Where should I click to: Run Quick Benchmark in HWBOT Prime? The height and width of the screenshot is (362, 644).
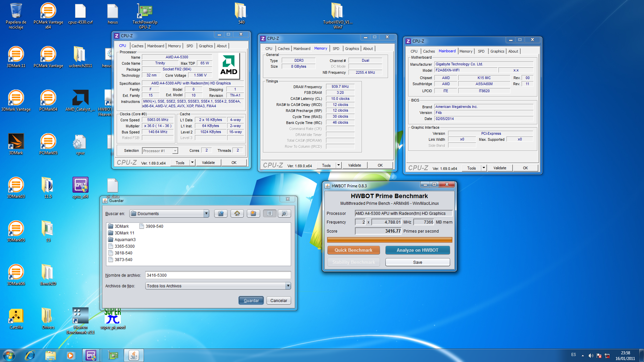(354, 250)
